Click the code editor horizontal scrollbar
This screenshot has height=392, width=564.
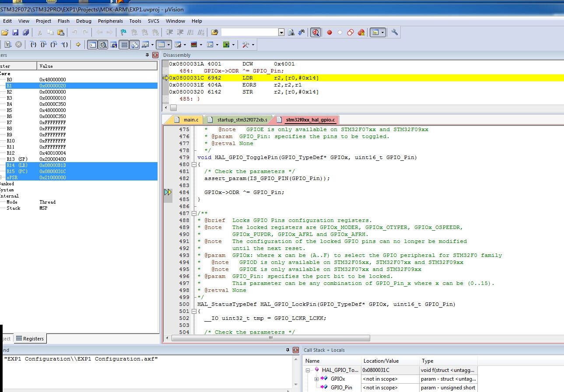[270, 338]
